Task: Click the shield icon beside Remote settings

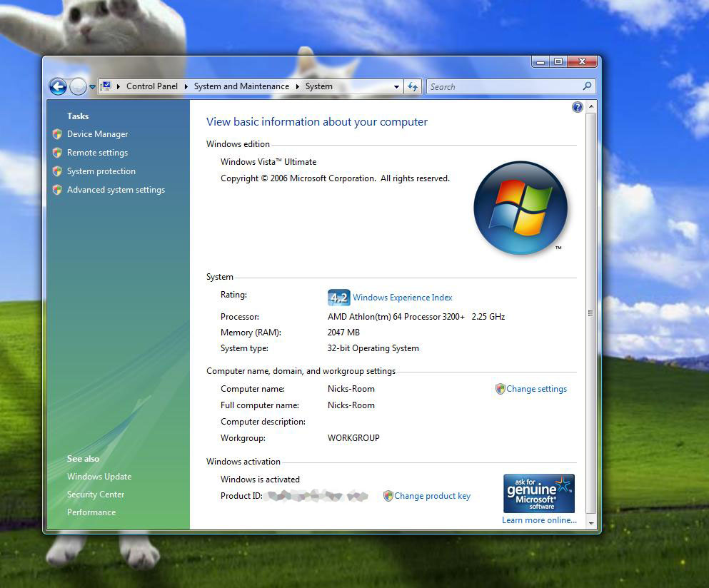Action: (x=57, y=153)
